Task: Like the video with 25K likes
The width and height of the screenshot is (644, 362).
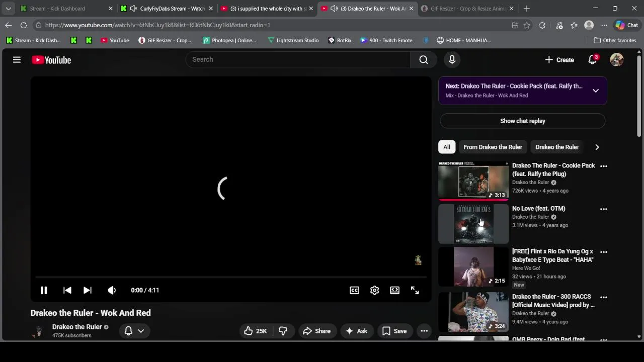Action: point(256,331)
